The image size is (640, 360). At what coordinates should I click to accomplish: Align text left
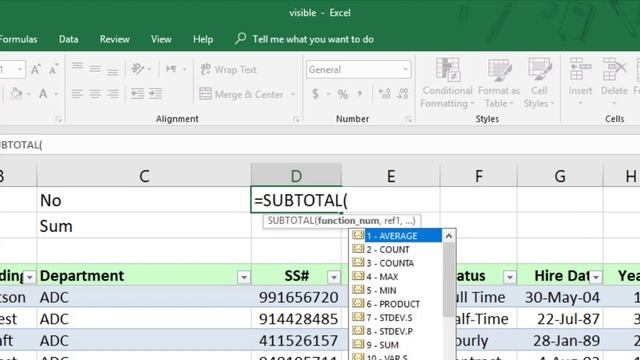[x=78, y=94]
